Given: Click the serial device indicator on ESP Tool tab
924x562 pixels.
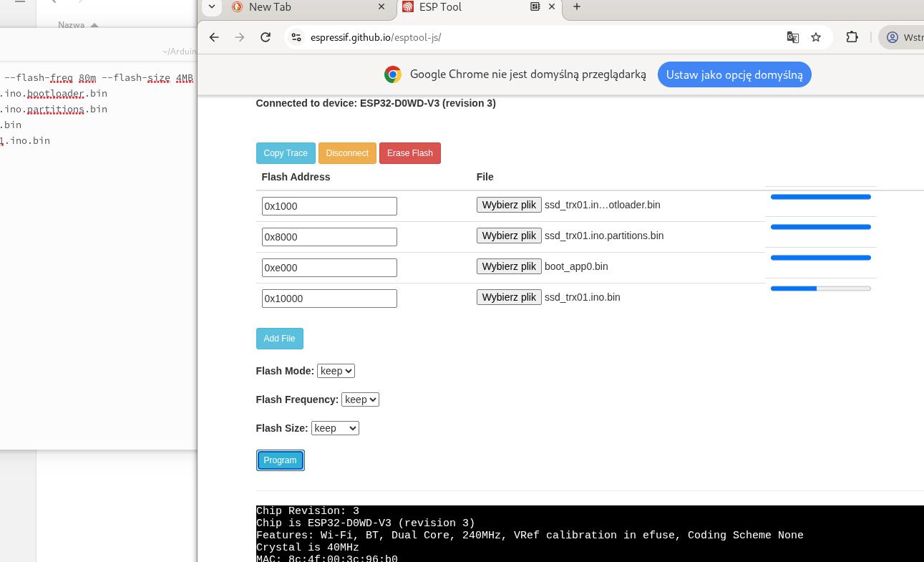Looking at the screenshot, I should pyautogui.click(x=535, y=6).
